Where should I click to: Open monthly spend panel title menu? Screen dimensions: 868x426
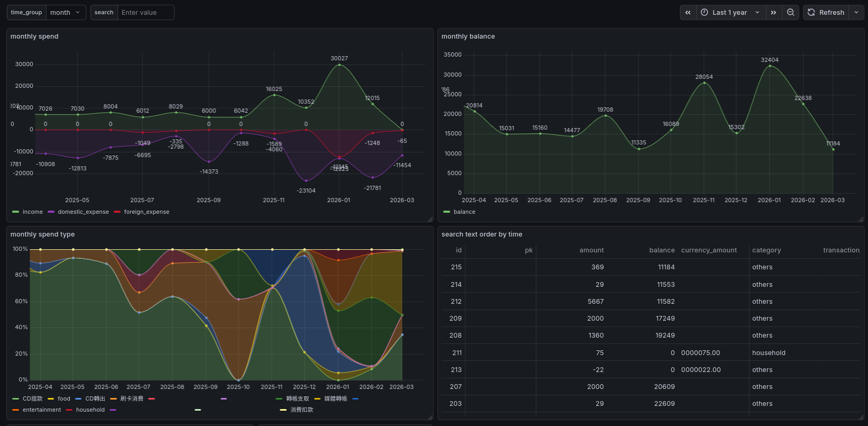(x=34, y=37)
